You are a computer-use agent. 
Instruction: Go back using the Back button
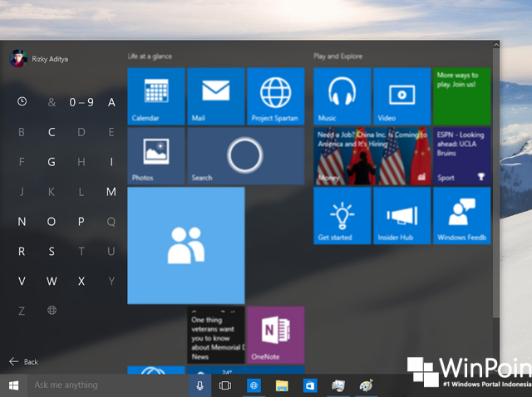(x=23, y=362)
